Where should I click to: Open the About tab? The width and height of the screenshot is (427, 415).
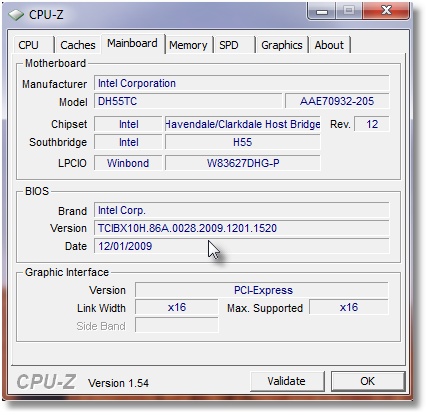coord(329,45)
